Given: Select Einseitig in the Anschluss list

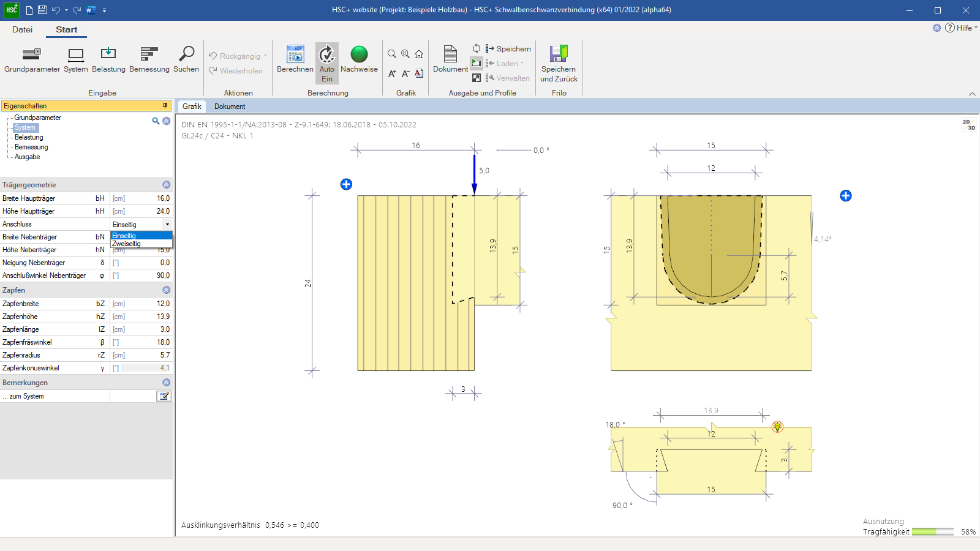Looking at the screenshot, I should coord(141,236).
